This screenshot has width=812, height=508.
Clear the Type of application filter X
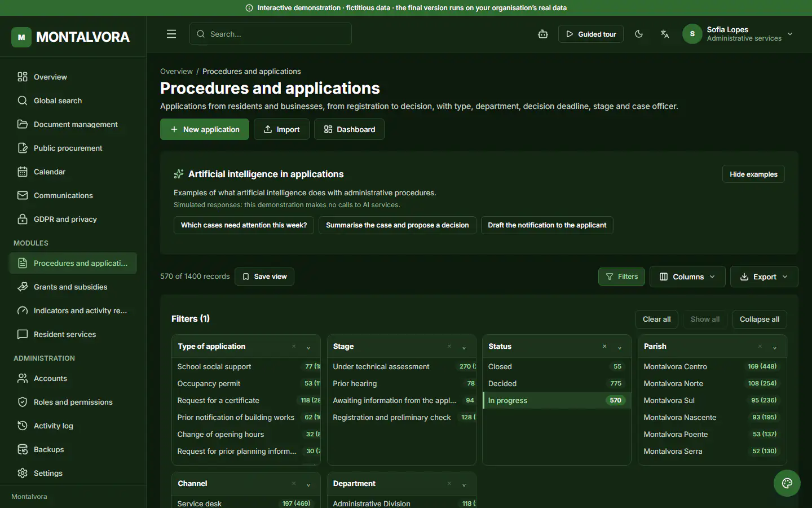pyautogui.click(x=294, y=347)
